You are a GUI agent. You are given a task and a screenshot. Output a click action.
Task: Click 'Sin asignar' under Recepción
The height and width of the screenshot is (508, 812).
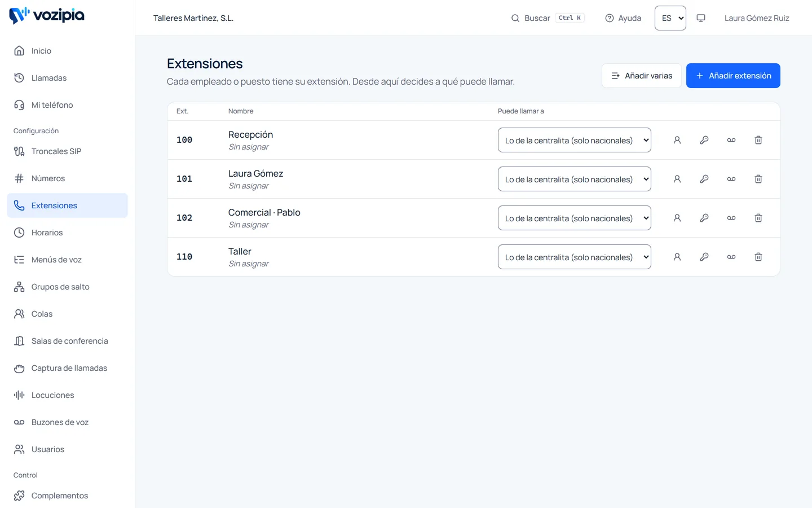point(249,147)
